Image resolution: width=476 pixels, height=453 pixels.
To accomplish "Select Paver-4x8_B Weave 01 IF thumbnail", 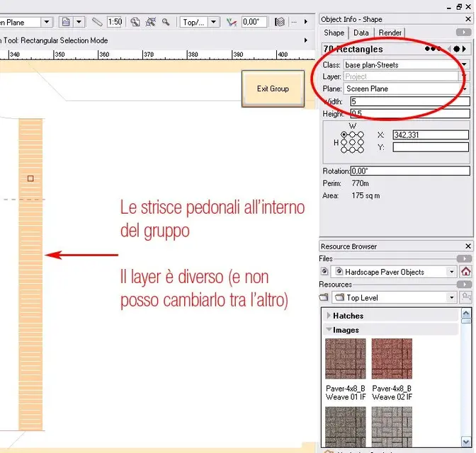I will [346, 359].
